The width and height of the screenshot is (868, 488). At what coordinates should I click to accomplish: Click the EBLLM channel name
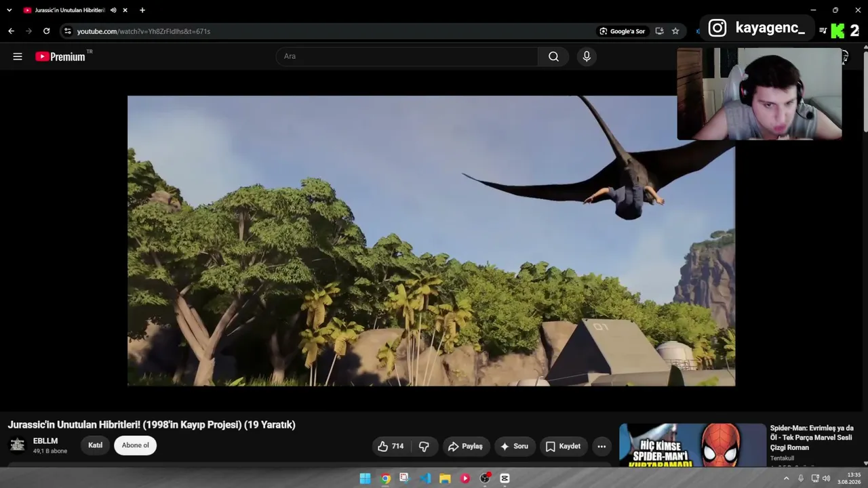point(45,441)
